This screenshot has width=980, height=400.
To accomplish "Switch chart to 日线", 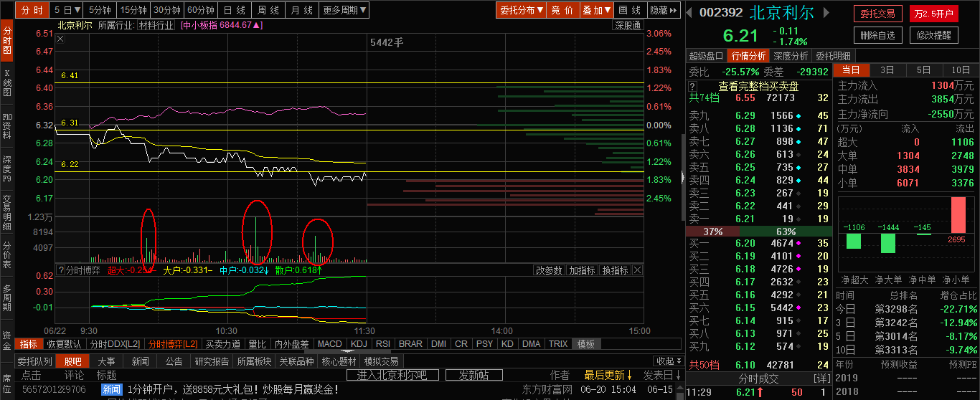I will [x=234, y=10].
